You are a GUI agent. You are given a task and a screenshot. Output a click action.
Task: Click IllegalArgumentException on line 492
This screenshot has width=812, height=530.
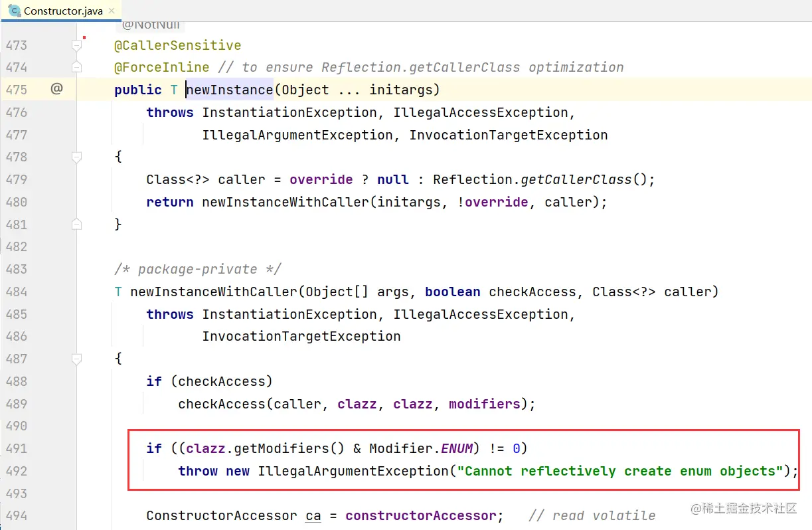(353, 471)
